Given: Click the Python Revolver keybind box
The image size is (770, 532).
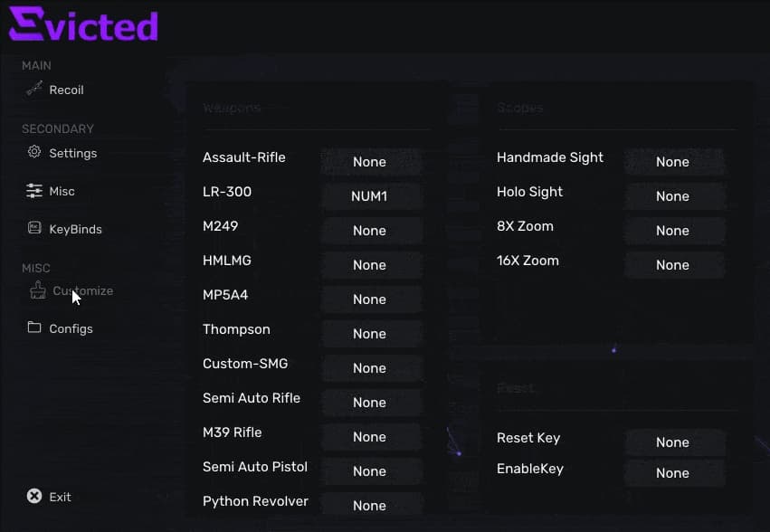Looking at the screenshot, I should coord(370,506).
